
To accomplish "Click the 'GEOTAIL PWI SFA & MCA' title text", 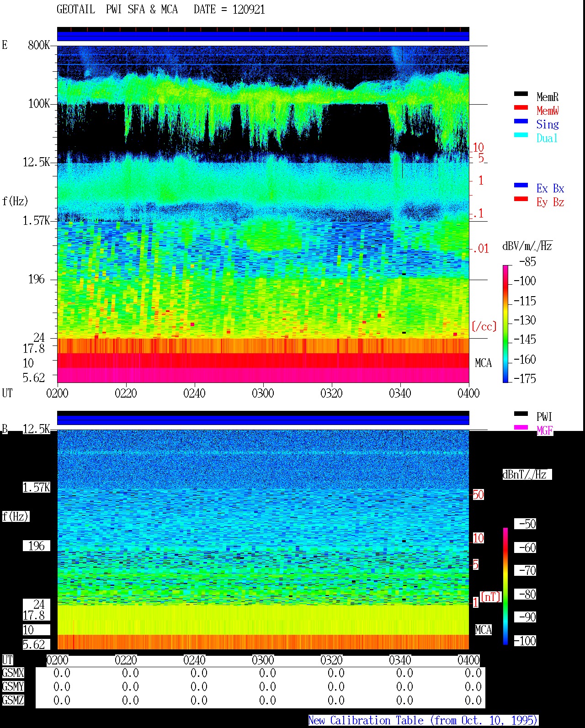I will [117, 10].
